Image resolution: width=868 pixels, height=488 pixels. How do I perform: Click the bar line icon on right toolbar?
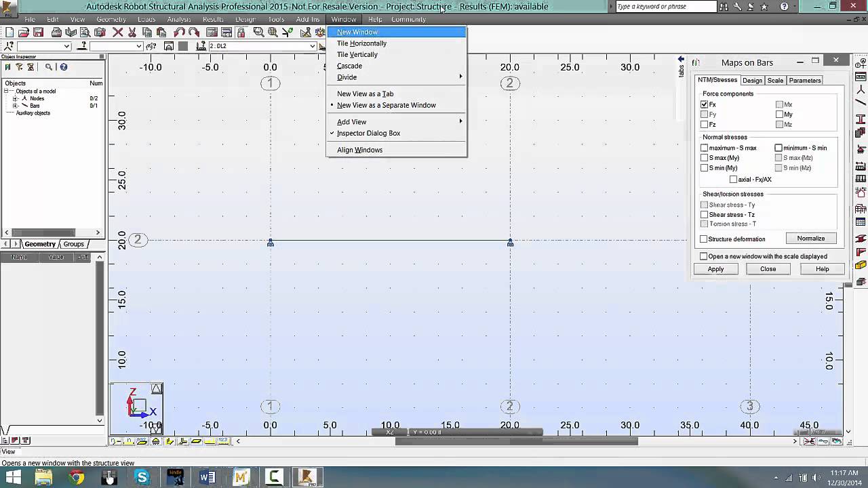(861, 102)
